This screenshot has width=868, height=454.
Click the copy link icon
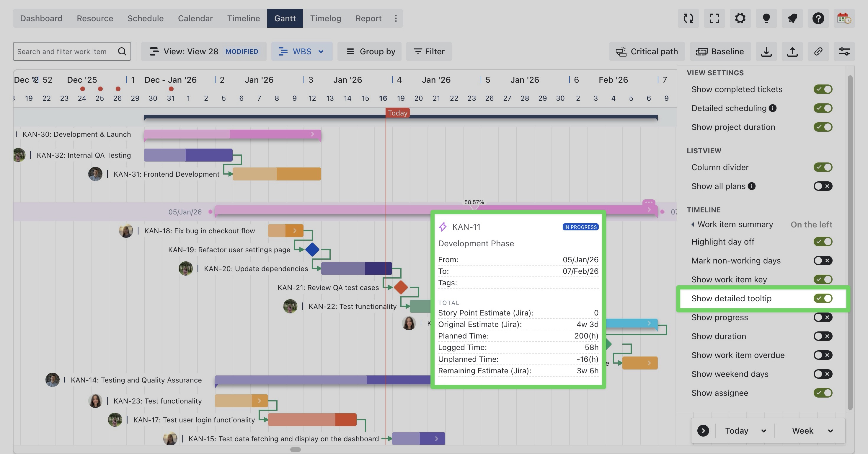pos(818,52)
